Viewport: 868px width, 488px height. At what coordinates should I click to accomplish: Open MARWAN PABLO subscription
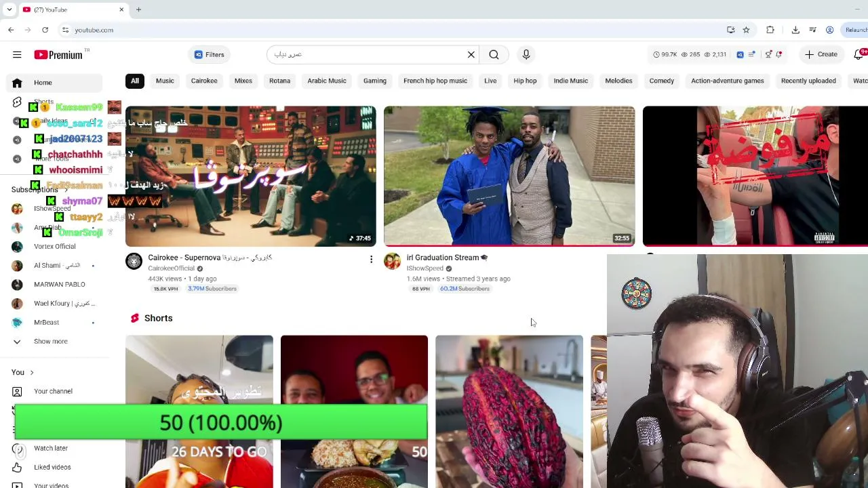55,285
